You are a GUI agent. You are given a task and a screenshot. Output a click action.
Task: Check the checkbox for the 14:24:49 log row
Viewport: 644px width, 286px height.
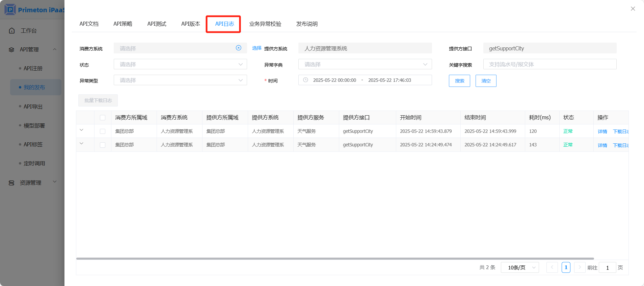tap(103, 145)
